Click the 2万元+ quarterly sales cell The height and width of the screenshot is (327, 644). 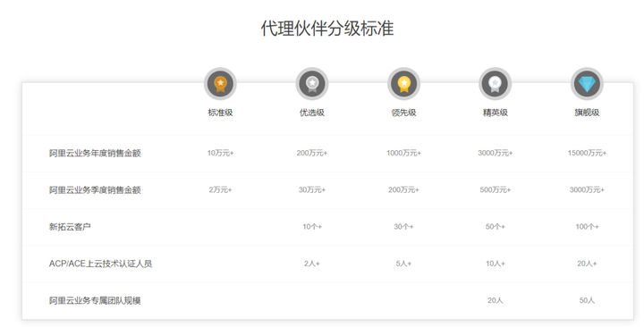(220, 190)
